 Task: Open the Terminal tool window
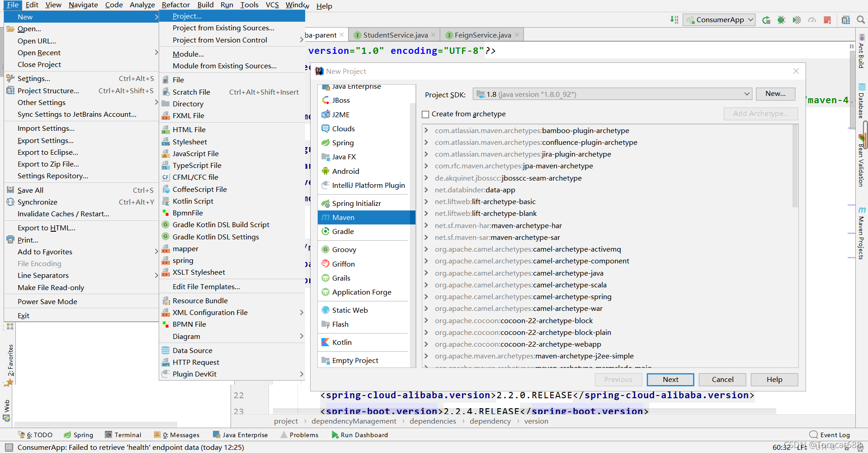[x=123, y=435]
